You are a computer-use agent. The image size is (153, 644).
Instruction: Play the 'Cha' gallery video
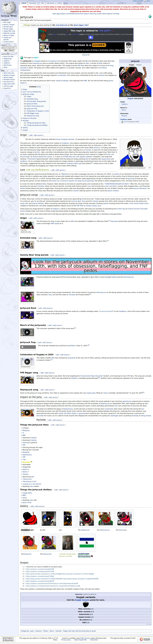click(68, 518)
